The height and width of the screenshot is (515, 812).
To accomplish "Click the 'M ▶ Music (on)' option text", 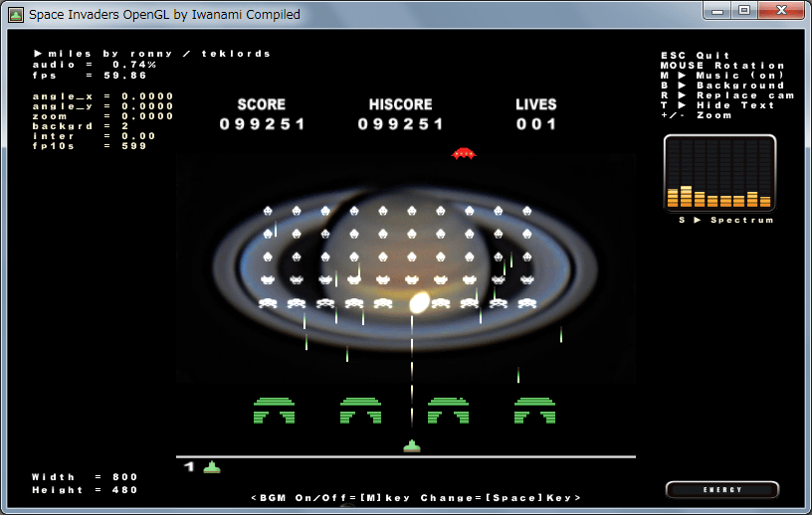I will pyautogui.click(x=722, y=76).
